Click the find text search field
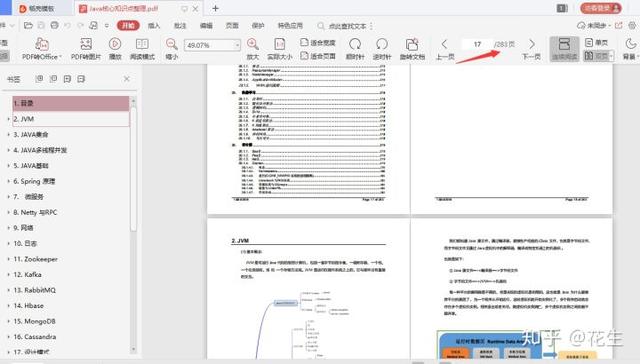 (x=348, y=26)
